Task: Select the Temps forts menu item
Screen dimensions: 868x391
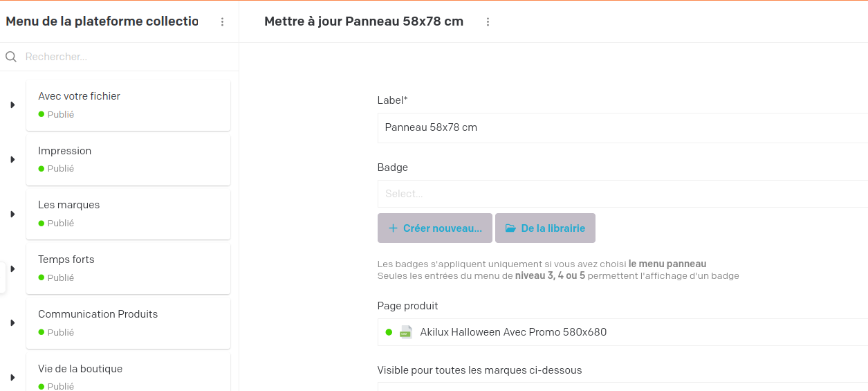Action: pyautogui.click(x=128, y=268)
